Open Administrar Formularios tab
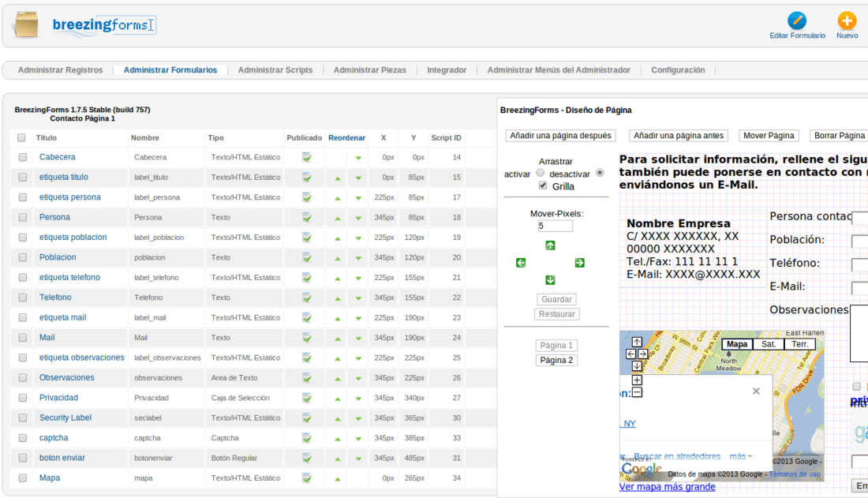The height and width of the screenshot is (498, 868). (x=170, y=70)
